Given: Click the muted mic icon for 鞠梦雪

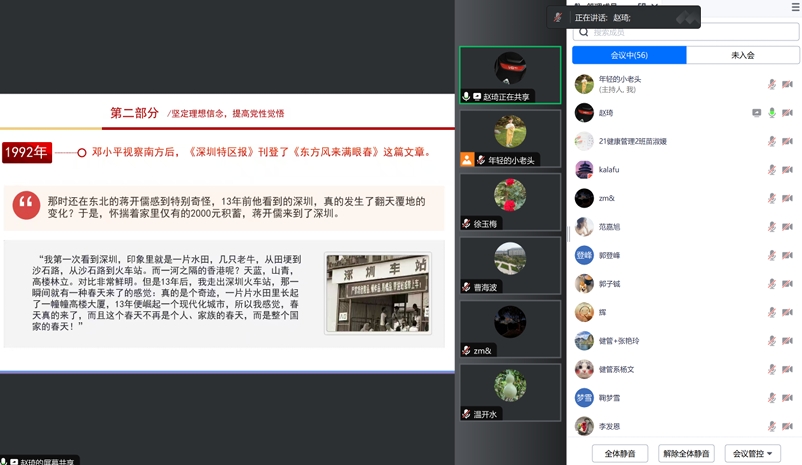Looking at the screenshot, I should [772, 398].
